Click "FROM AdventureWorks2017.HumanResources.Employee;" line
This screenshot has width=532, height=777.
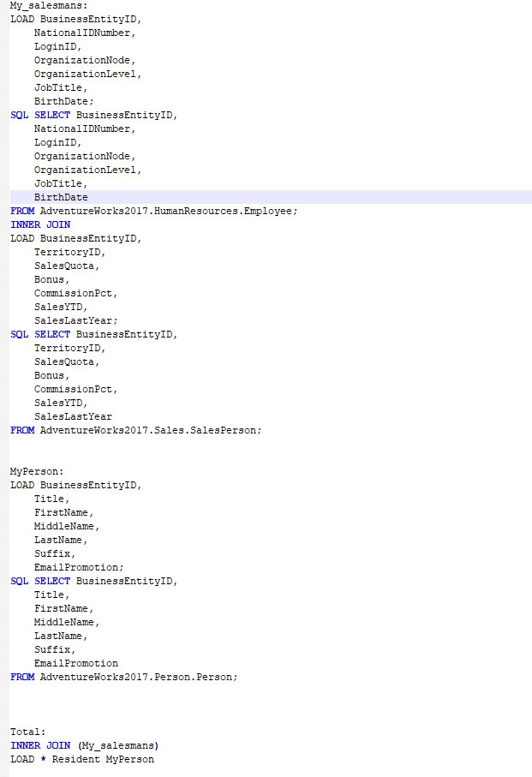click(x=154, y=211)
